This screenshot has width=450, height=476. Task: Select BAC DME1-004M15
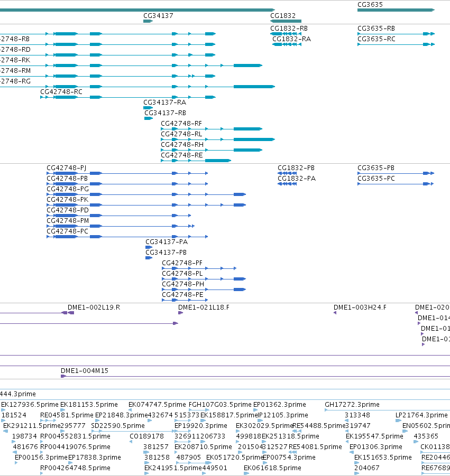click(84, 371)
